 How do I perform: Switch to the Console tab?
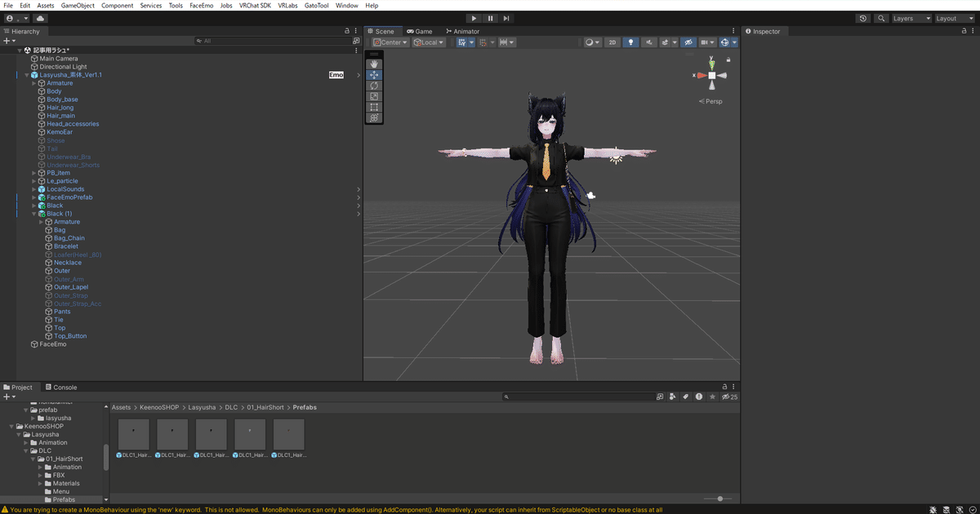(61, 388)
